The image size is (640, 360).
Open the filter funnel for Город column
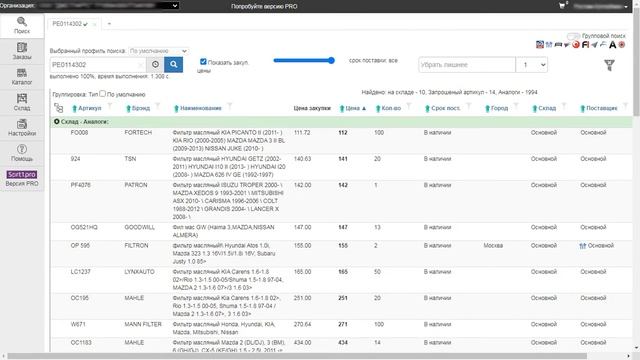point(516,107)
